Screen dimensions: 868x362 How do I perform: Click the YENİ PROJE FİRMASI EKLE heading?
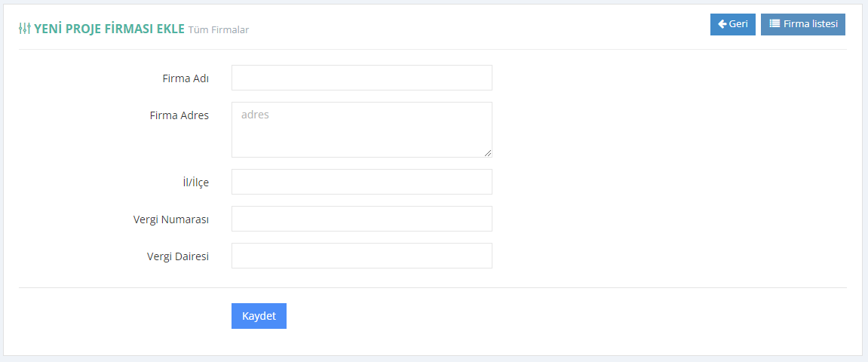(x=109, y=29)
